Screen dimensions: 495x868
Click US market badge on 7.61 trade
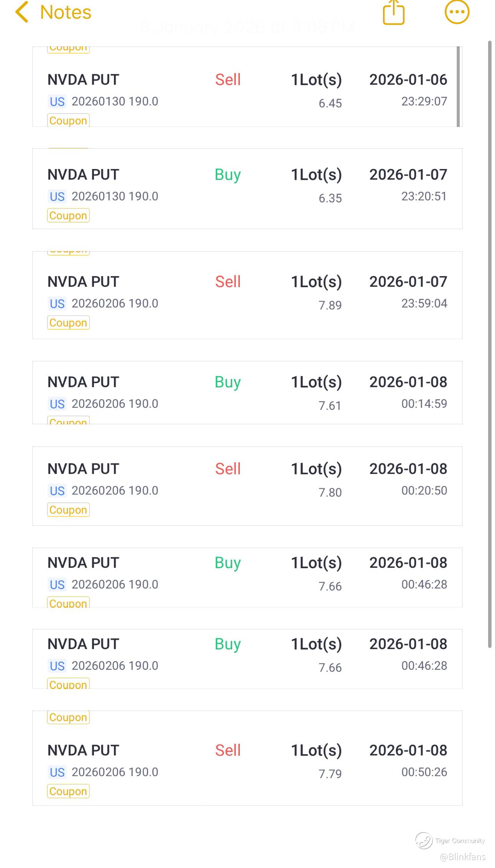tap(57, 404)
